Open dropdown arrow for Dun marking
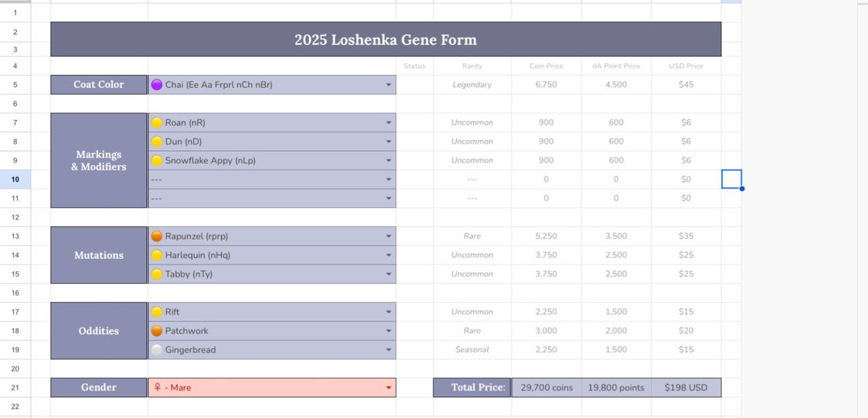868x418 pixels. 389,142
